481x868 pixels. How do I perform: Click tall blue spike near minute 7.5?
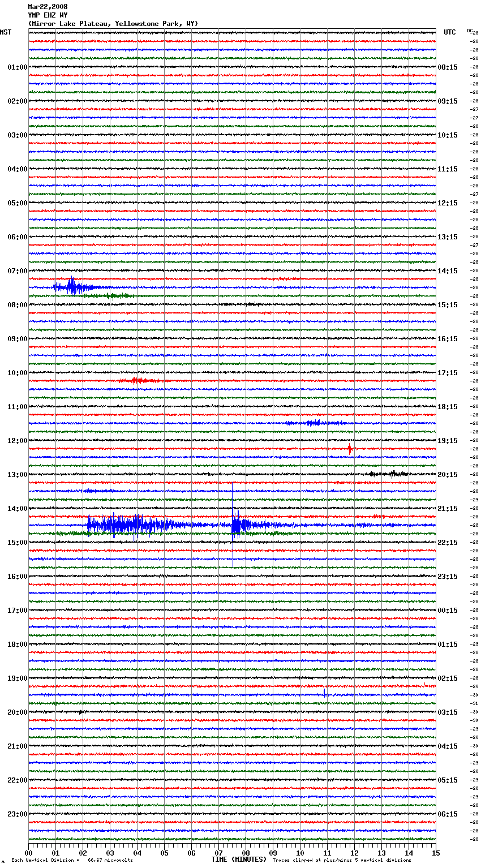pyautogui.click(x=233, y=525)
